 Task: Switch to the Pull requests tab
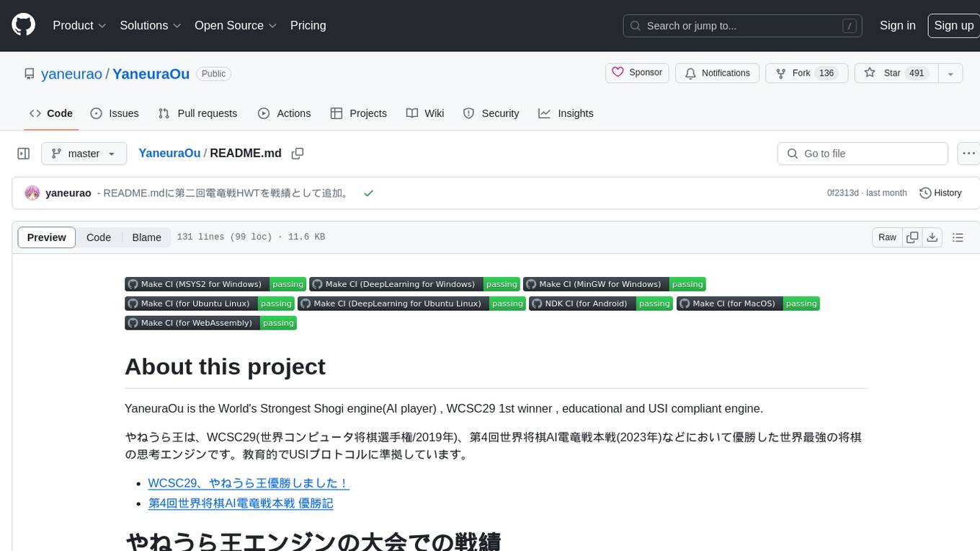click(x=197, y=113)
